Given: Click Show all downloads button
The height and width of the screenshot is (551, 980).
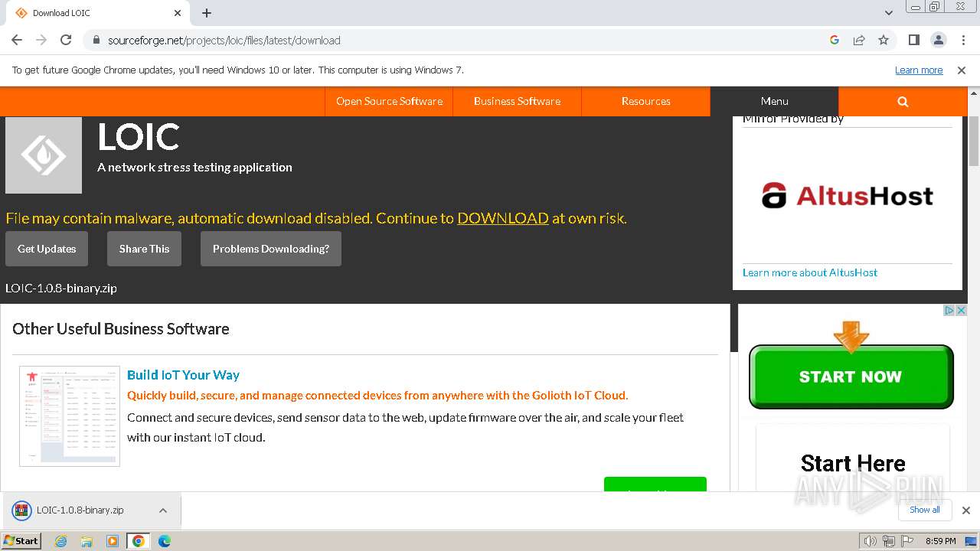Looking at the screenshot, I should [x=925, y=510].
